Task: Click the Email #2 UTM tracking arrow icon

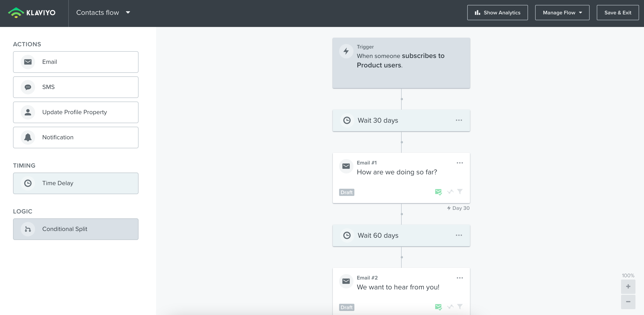Action: click(x=450, y=307)
